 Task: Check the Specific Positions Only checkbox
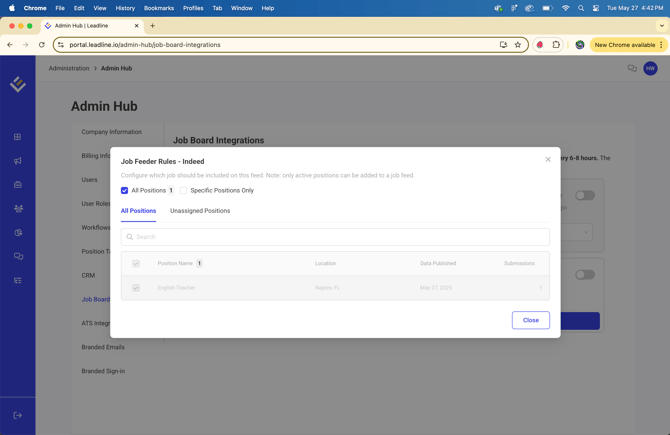(183, 190)
